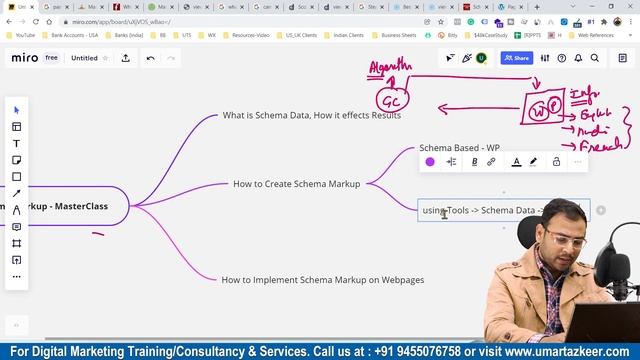This screenshot has width=640, height=360.
Task: Add child node with plus button
Action: 601,210
